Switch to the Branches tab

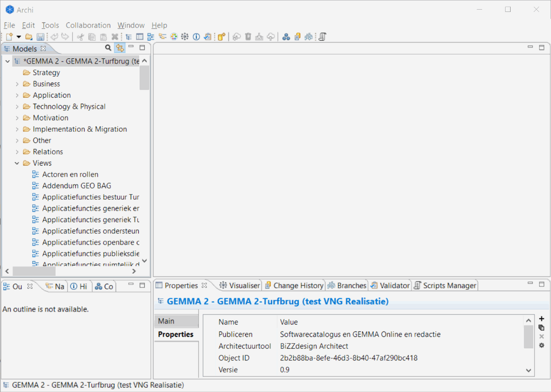coord(347,286)
